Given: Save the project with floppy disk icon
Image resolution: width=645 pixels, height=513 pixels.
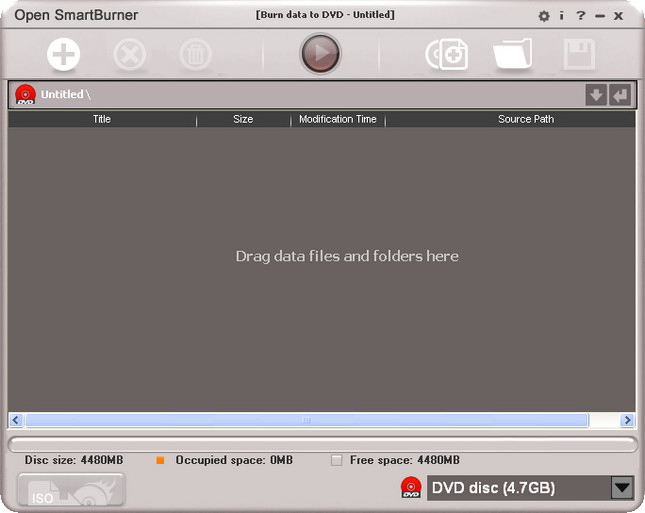Looking at the screenshot, I should click(x=579, y=53).
